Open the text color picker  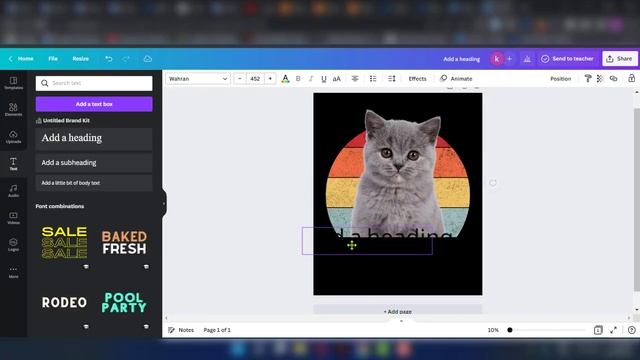pyautogui.click(x=285, y=79)
